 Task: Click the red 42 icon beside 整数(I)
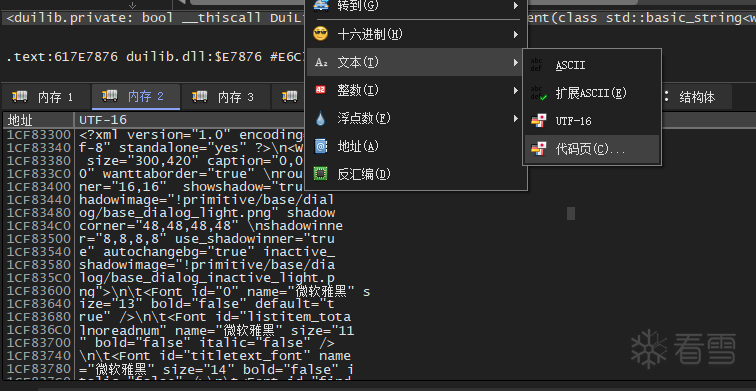(x=320, y=90)
